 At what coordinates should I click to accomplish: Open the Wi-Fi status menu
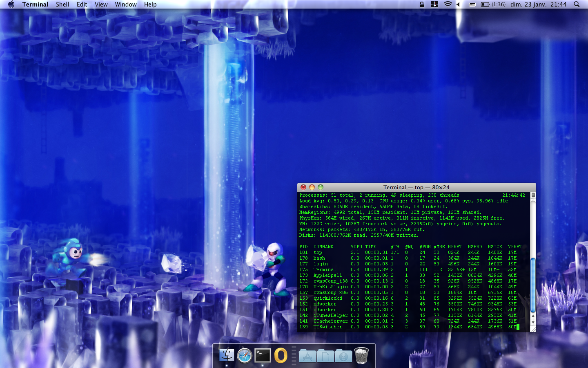pyautogui.click(x=448, y=4)
